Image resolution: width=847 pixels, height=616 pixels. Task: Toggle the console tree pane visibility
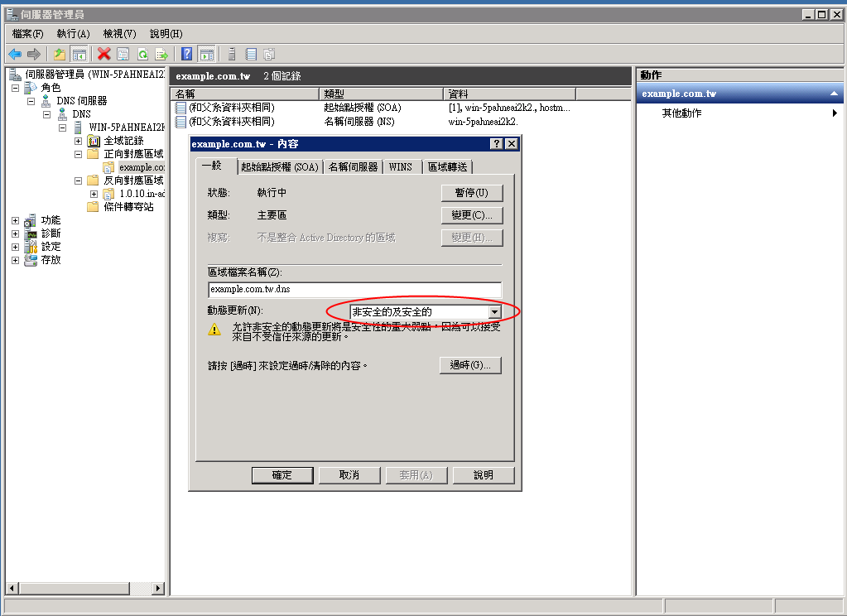(x=79, y=54)
